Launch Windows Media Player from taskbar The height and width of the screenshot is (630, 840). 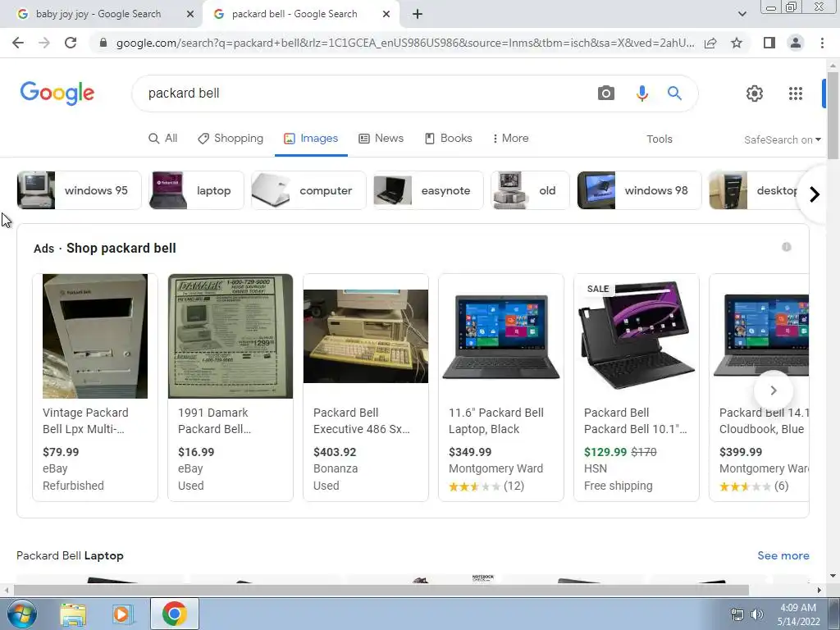[122, 614]
